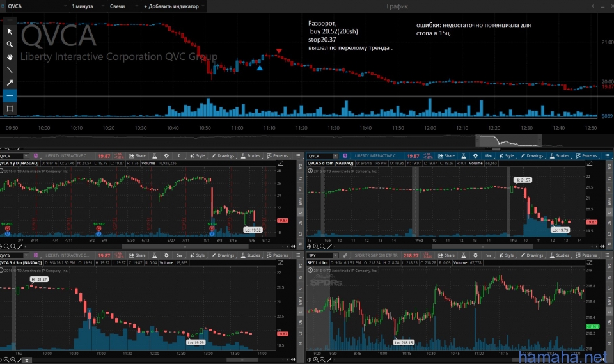614x364 pixels.
Task: Click Share in the SPY chart toolbar
Action: coord(446,255)
